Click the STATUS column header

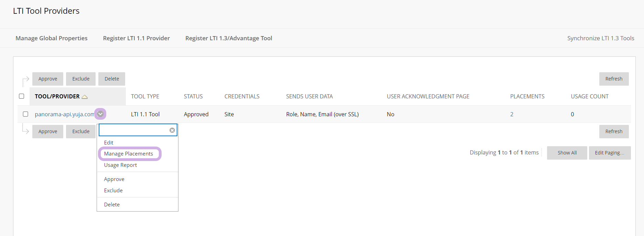(193, 96)
